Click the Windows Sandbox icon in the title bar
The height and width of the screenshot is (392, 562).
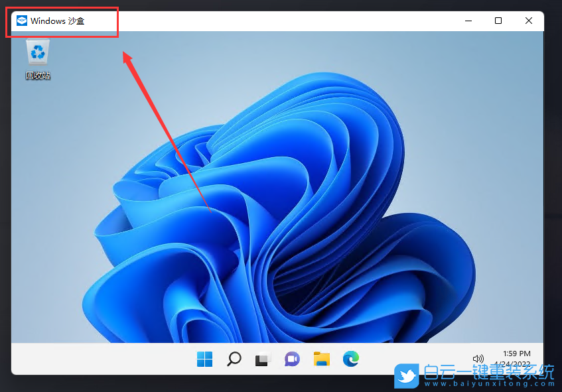tap(21, 20)
